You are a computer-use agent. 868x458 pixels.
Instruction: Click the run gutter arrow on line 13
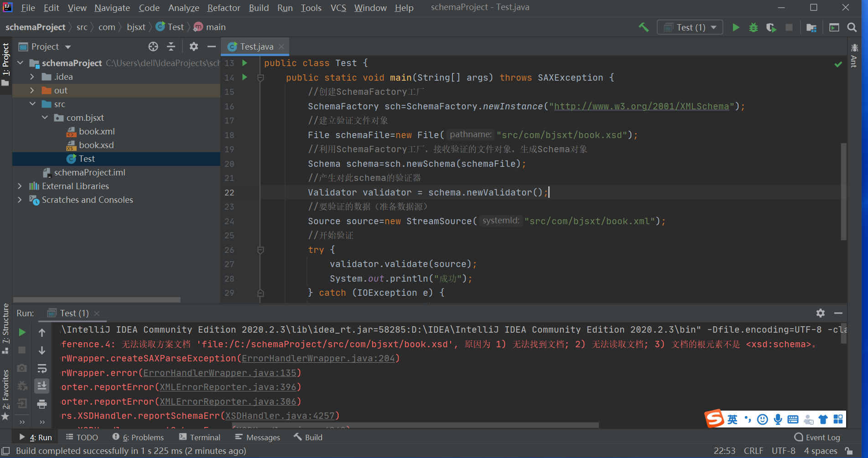(x=245, y=63)
